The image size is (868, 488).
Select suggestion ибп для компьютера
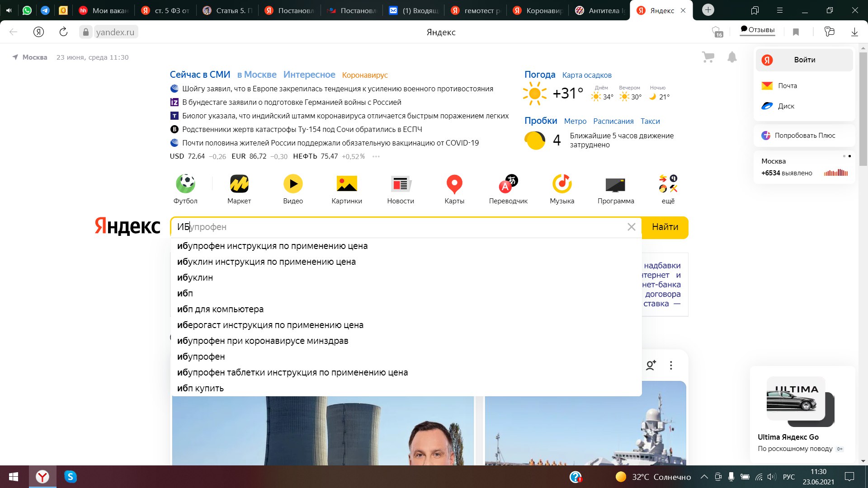point(406,309)
